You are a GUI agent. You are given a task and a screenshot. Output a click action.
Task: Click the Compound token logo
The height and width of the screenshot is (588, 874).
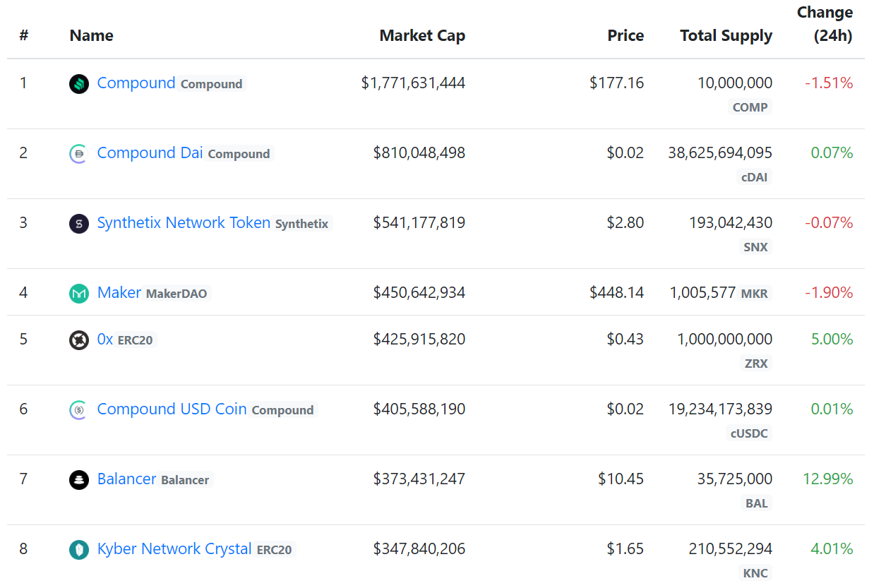[78, 83]
